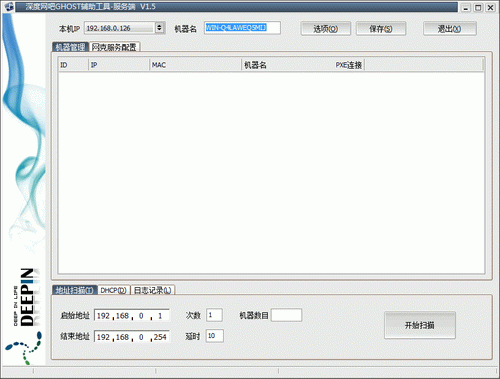Click the 退出(X) exit button
Image resolution: width=500 pixels, height=379 pixels.
pyautogui.click(x=450, y=29)
